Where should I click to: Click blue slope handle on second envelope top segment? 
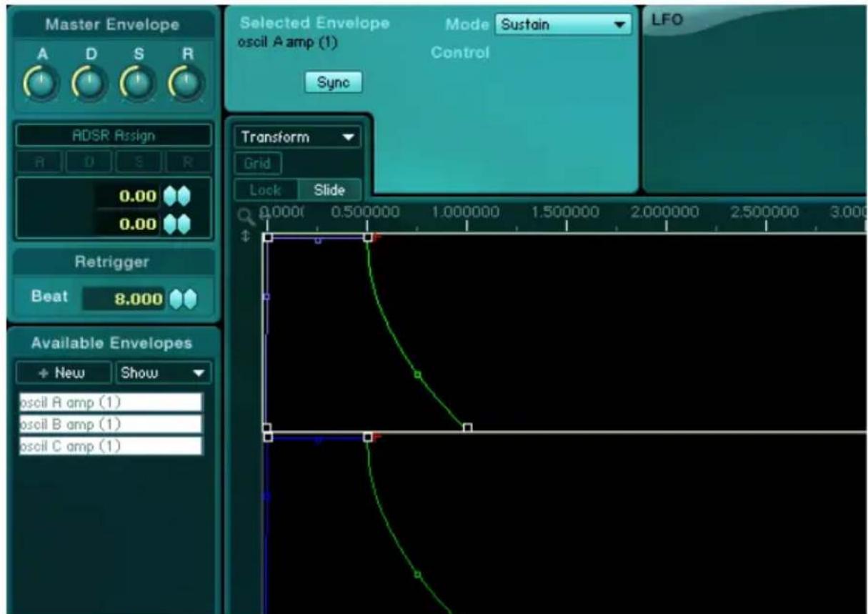click(318, 440)
